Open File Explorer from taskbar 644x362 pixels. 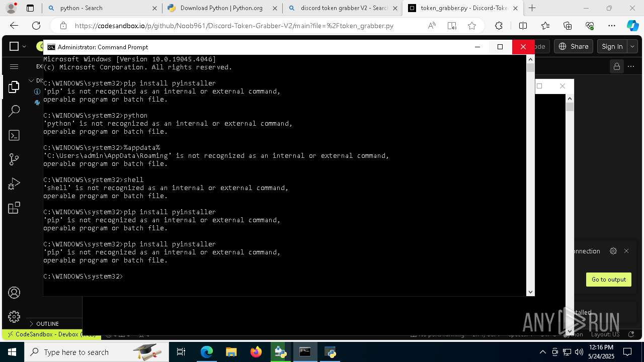pos(231,352)
